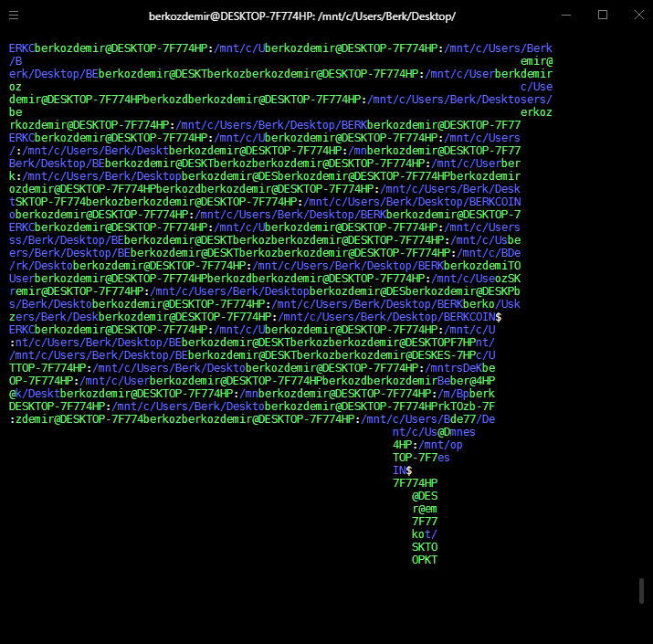The height and width of the screenshot is (644, 653).
Task: Minimize the terminal window
Action: 566,15
